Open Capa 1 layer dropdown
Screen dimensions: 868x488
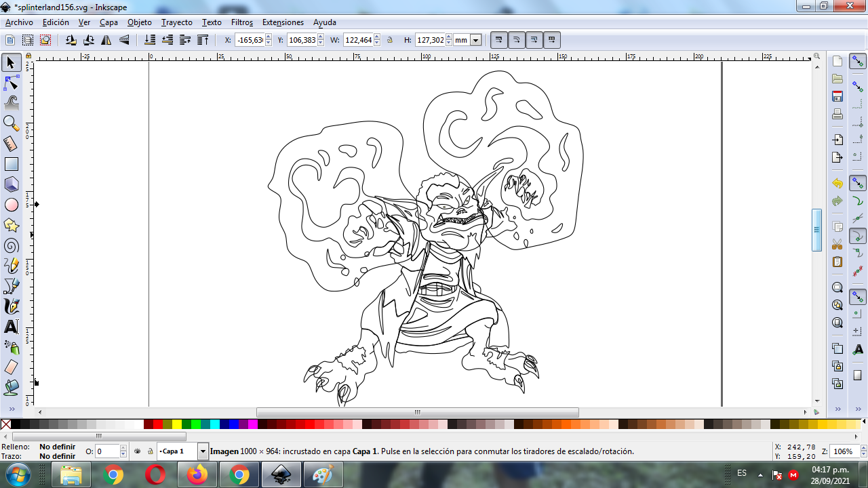tap(203, 451)
